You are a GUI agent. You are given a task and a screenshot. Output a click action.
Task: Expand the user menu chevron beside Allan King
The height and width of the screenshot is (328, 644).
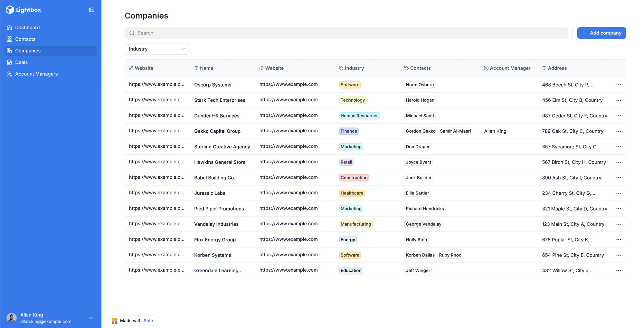coord(91,318)
